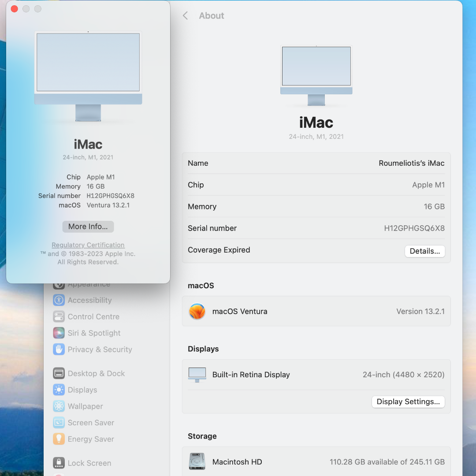The width and height of the screenshot is (476, 476).
Task: Click the computer name "Roumeliotis's iMac"
Action: point(411,164)
